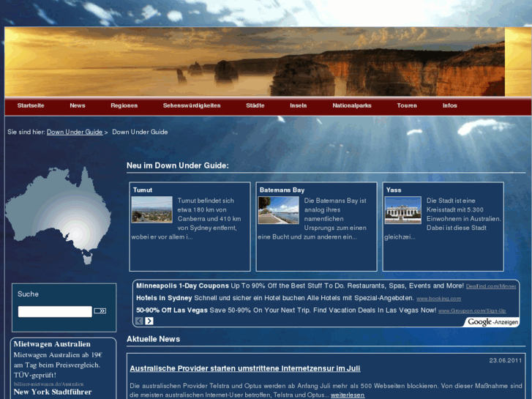Image resolution: width=532 pixels, height=399 pixels.
Task: Select the Aktuelle News heading
Action: 154,339
